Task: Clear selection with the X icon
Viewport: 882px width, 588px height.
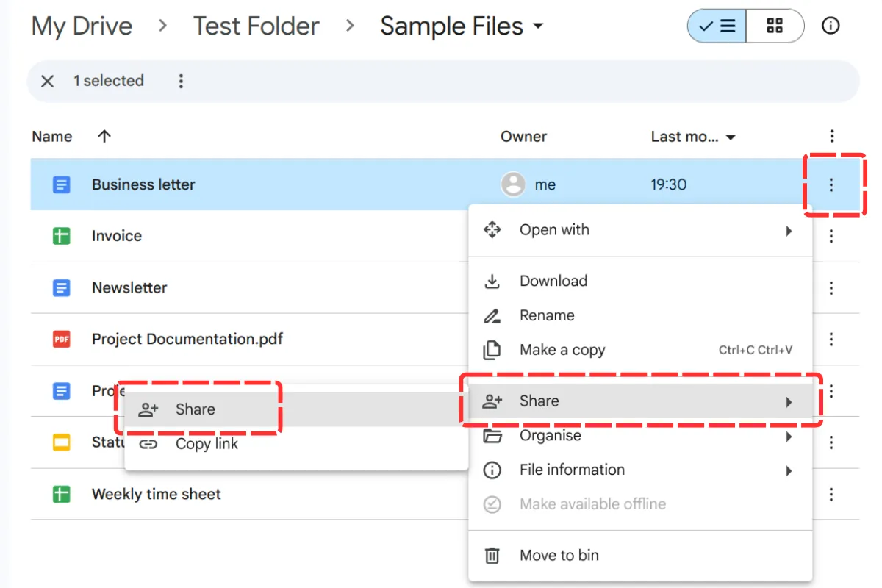Action: click(47, 81)
